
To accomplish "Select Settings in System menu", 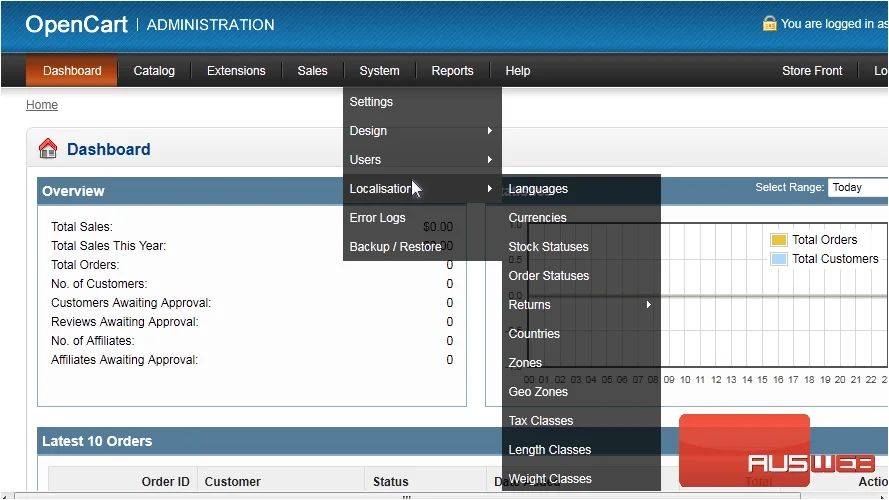I will [x=422, y=101].
